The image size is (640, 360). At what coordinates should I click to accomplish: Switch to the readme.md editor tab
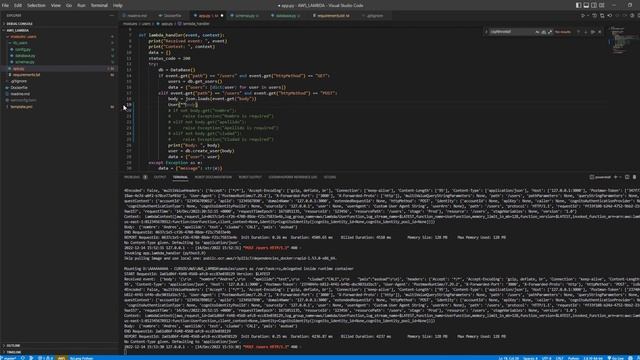(137, 16)
